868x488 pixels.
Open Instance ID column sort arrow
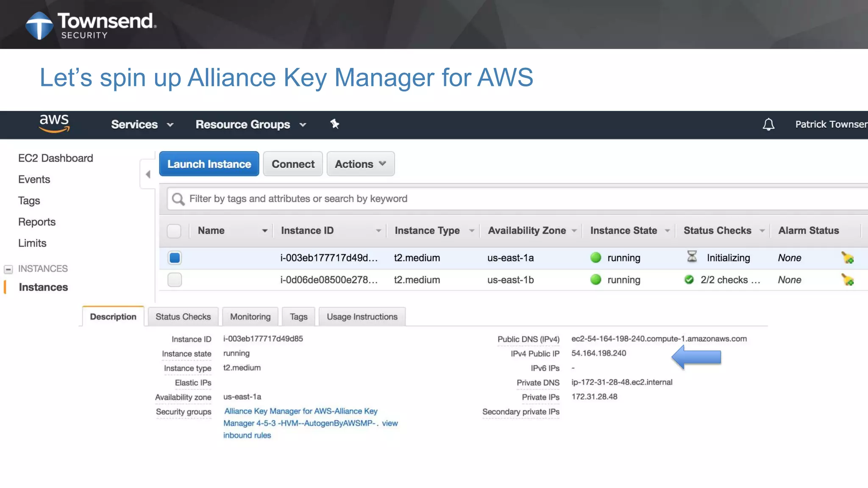tap(378, 231)
